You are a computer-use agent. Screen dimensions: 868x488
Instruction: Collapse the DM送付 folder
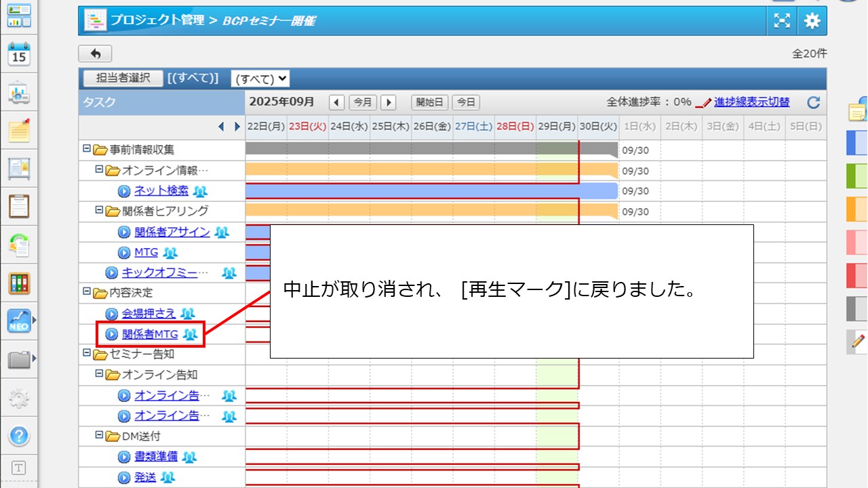click(x=99, y=436)
